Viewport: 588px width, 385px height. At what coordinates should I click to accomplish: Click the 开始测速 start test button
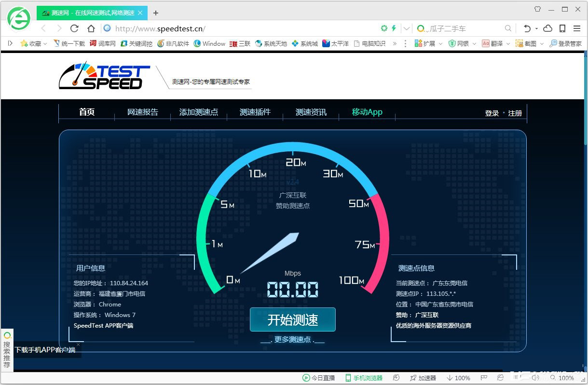point(293,320)
